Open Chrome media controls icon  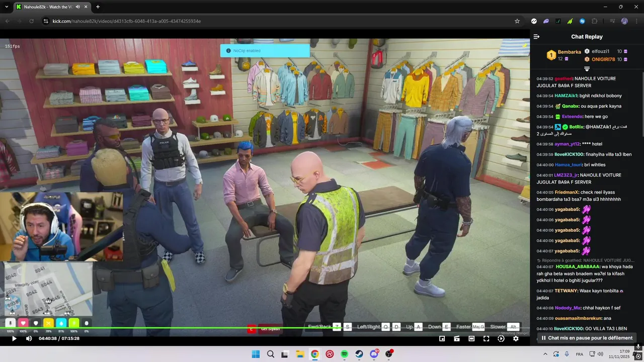[612, 21]
